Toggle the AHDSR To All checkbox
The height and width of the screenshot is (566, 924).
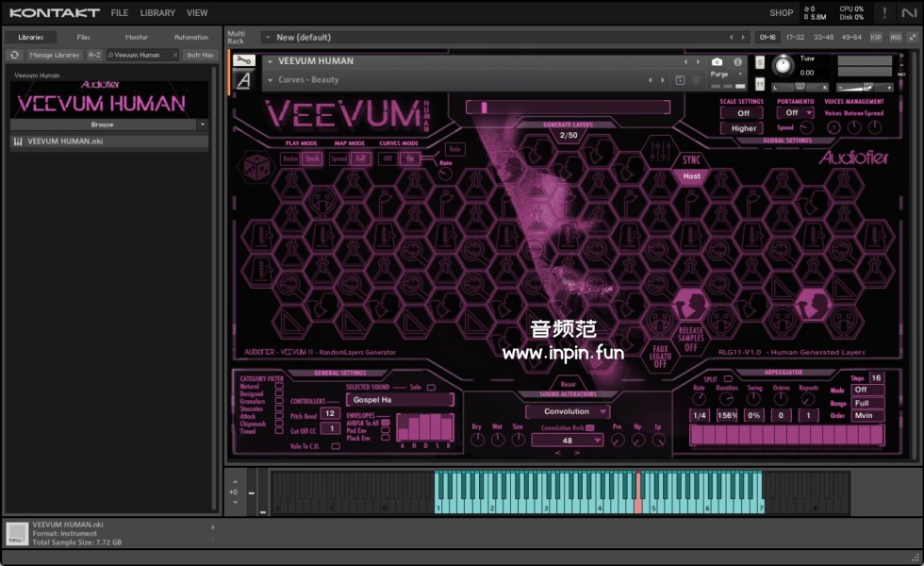point(386,423)
